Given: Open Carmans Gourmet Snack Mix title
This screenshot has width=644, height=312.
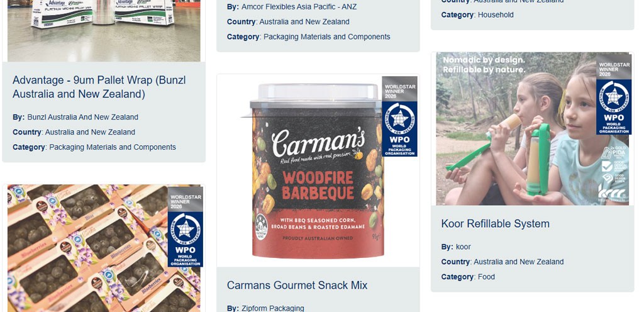Looking at the screenshot, I should click(x=297, y=286).
